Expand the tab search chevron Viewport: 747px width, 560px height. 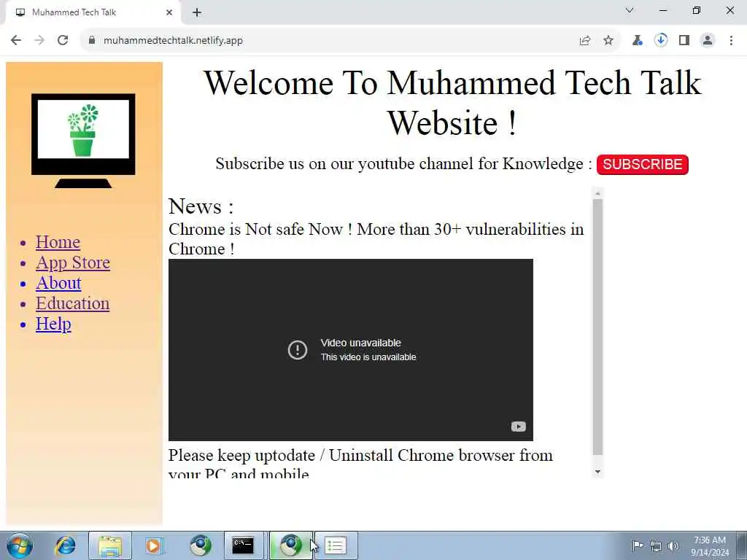pyautogui.click(x=630, y=10)
